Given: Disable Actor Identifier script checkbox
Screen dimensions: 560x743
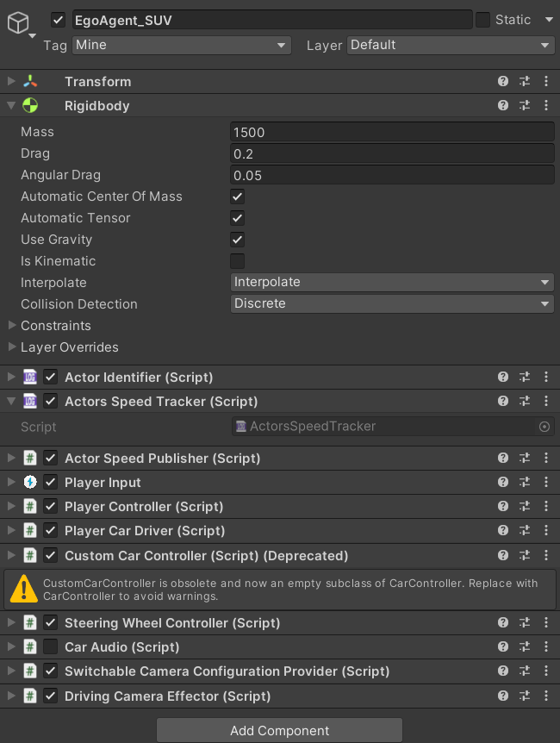Looking at the screenshot, I should (x=50, y=377).
